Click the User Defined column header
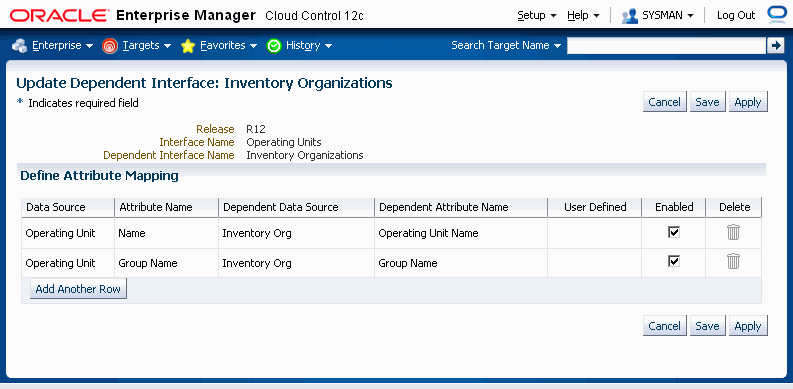The image size is (793, 389). click(595, 207)
